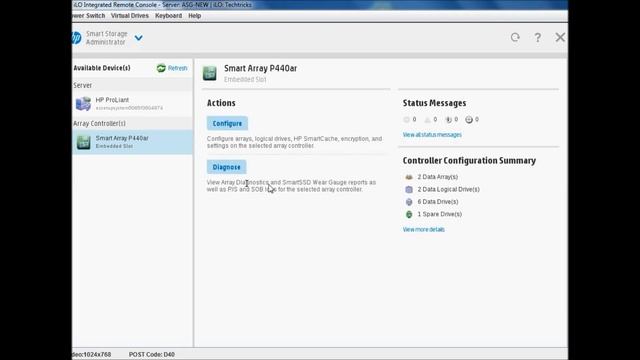640x360 pixels.
Task: Click the HP logo icon
Action: click(76, 38)
